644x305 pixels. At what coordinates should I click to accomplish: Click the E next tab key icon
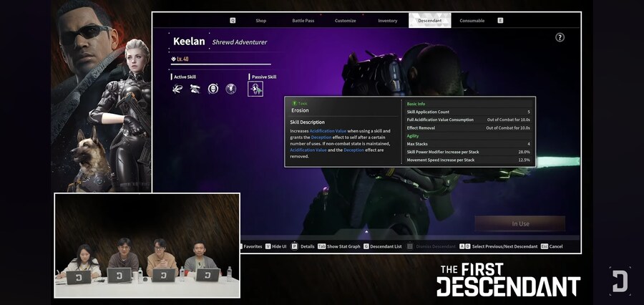(500, 21)
